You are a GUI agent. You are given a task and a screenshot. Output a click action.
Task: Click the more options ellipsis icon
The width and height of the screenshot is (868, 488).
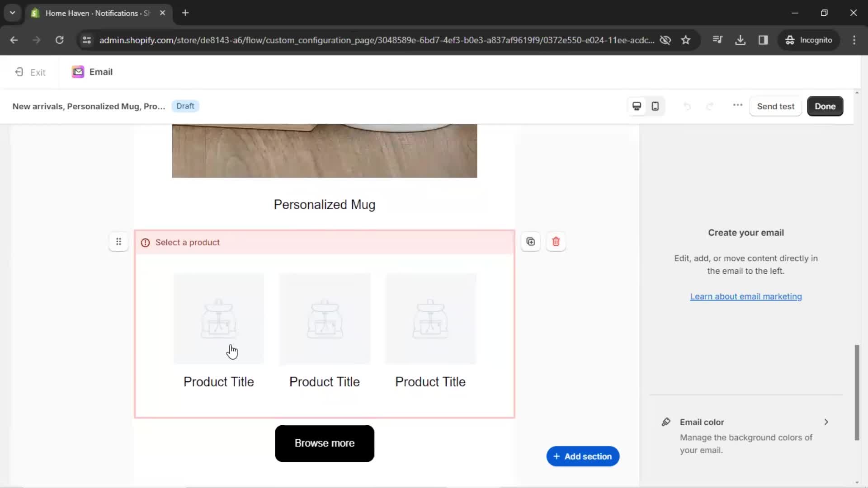(x=737, y=106)
